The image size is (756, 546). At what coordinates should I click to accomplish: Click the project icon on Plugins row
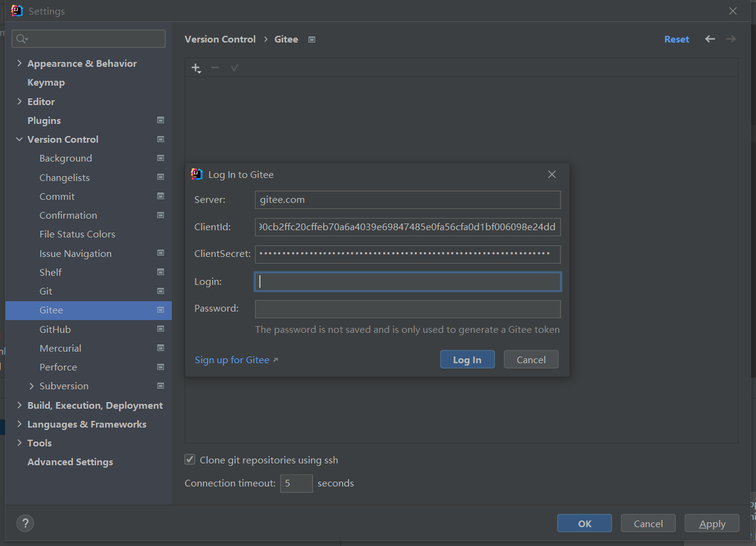click(160, 120)
